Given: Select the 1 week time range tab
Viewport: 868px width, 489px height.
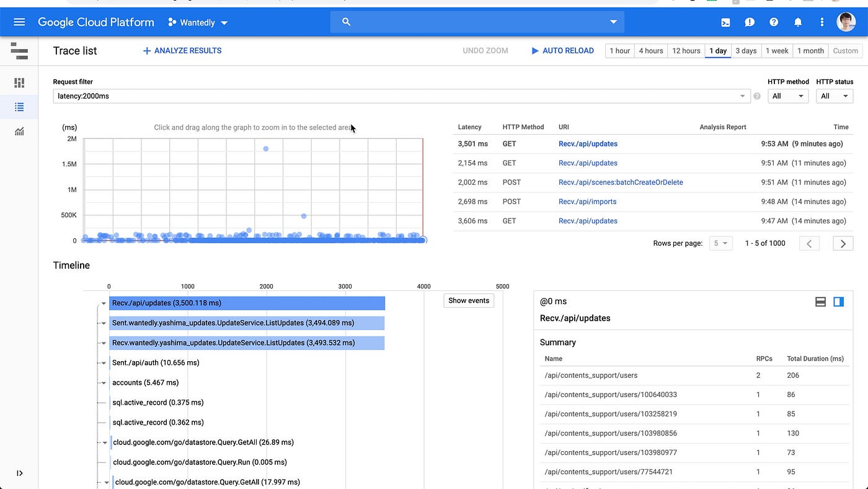Looking at the screenshot, I should (x=777, y=50).
